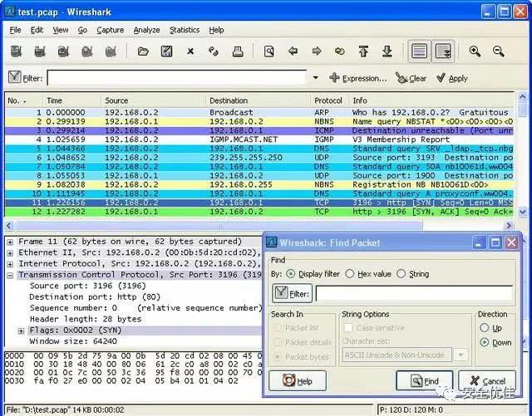The image size is (532, 416).
Task: Print packets with the printer icon
Action: 238,51
